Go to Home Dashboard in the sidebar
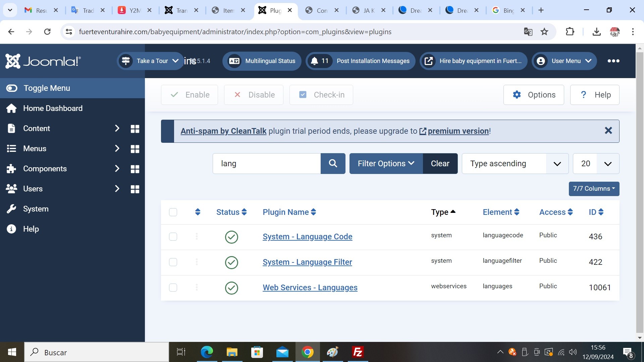644x362 pixels. pos(53,108)
